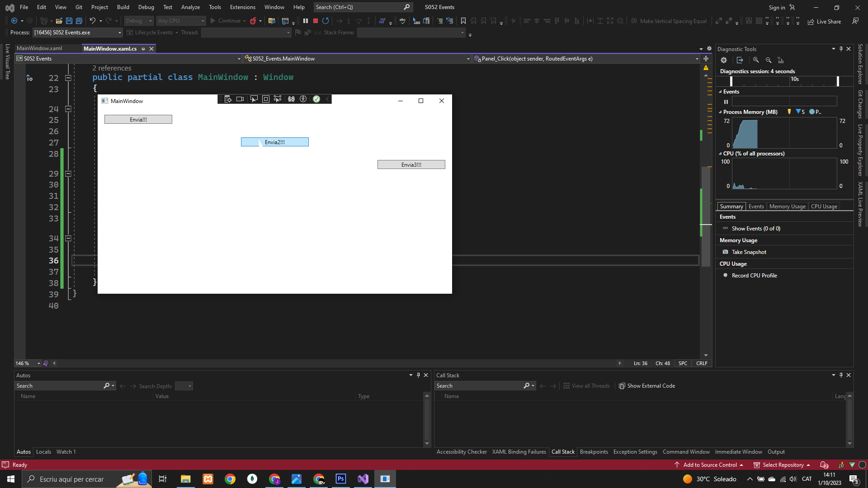
Task: Toggle Show External Code in Call Stack
Action: tap(646, 386)
